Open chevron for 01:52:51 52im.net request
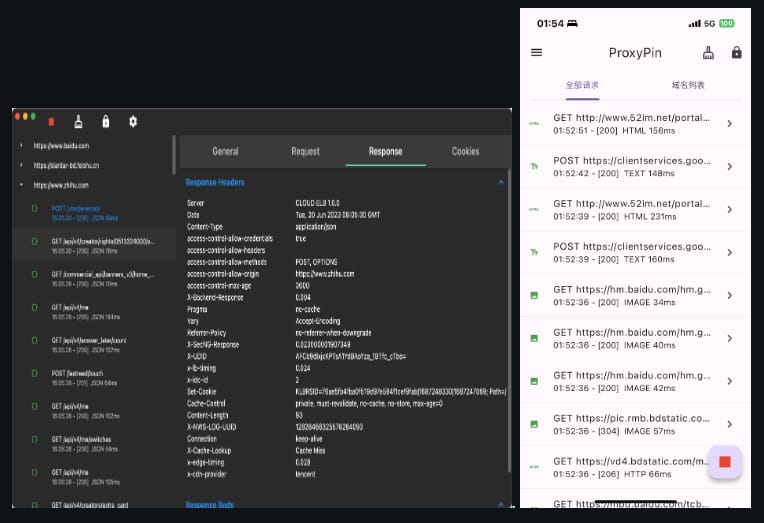Screen dimensions: 764x523 pyautogui.click(x=729, y=124)
